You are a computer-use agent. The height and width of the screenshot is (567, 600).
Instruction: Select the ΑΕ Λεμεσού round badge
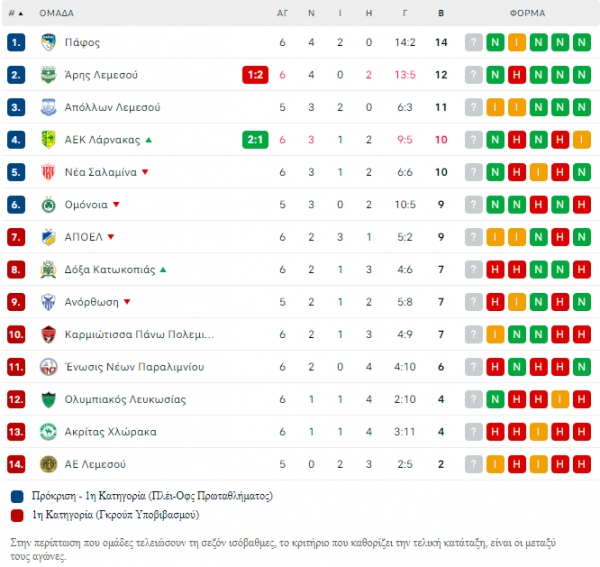pyautogui.click(x=48, y=464)
